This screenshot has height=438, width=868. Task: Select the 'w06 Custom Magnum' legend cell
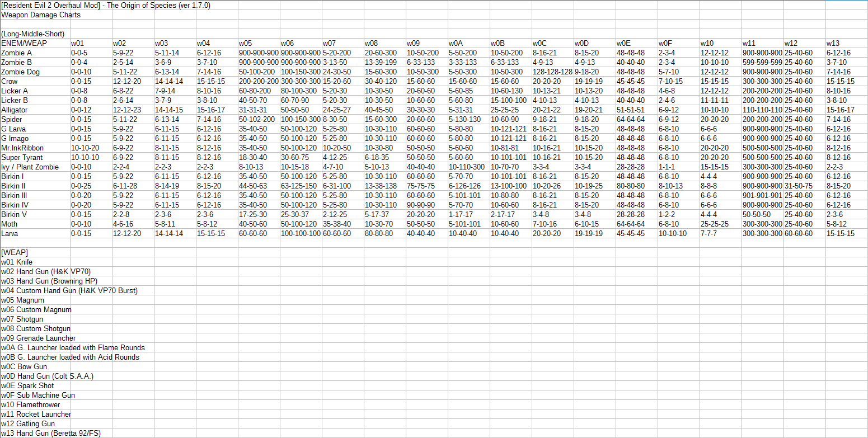(x=36, y=309)
